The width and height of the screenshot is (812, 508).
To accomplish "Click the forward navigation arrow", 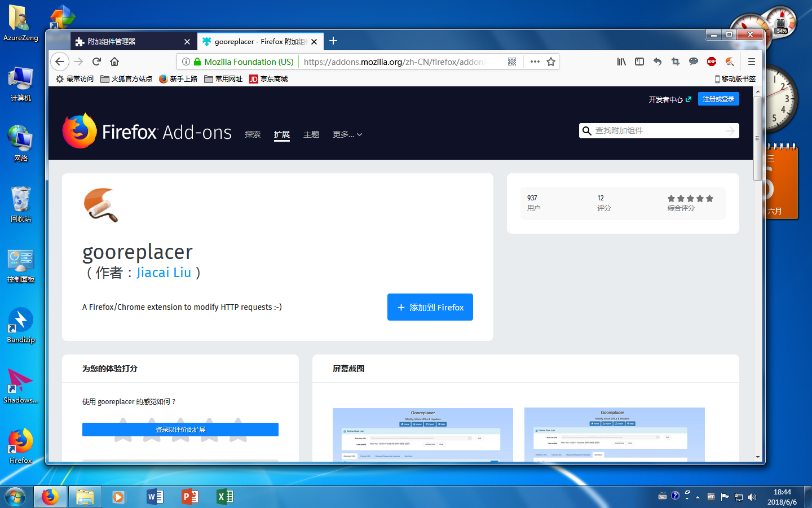I will 78,62.
